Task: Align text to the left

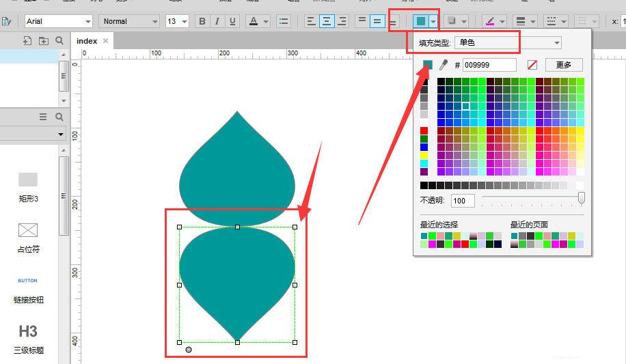Action: coord(312,21)
